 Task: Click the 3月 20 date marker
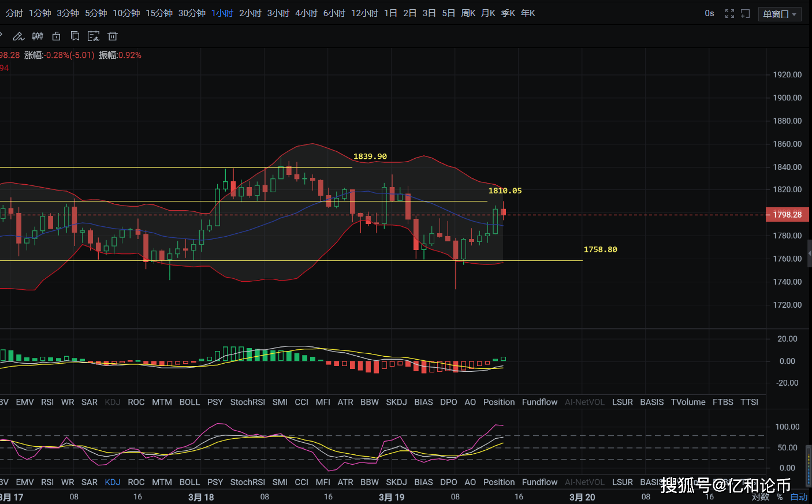click(582, 497)
